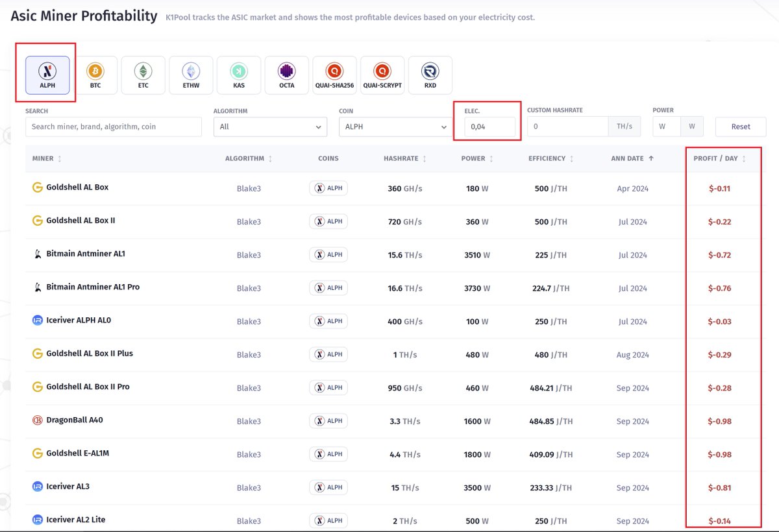Sort table by Miner column
Viewport: 779px width, 532px height.
[x=47, y=158]
